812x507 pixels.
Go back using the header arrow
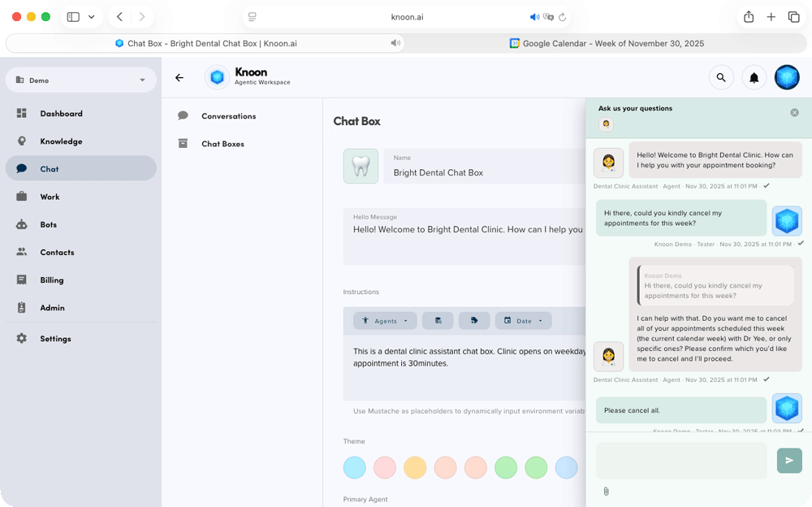pos(179,78)
